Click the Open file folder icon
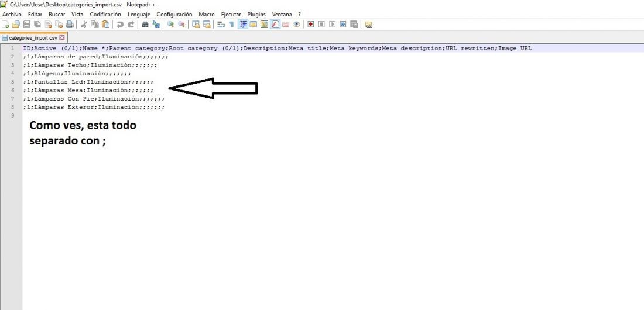The width and height of the screenshot is (644, 310). [x=16, y=25]
